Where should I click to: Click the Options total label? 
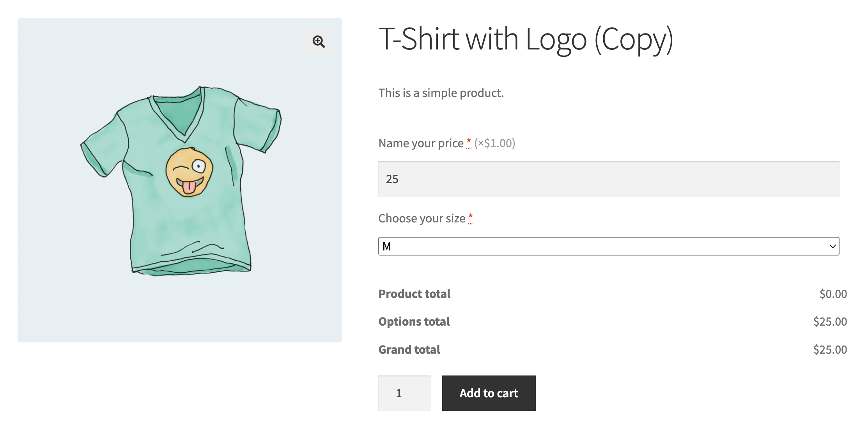[414, 322]
